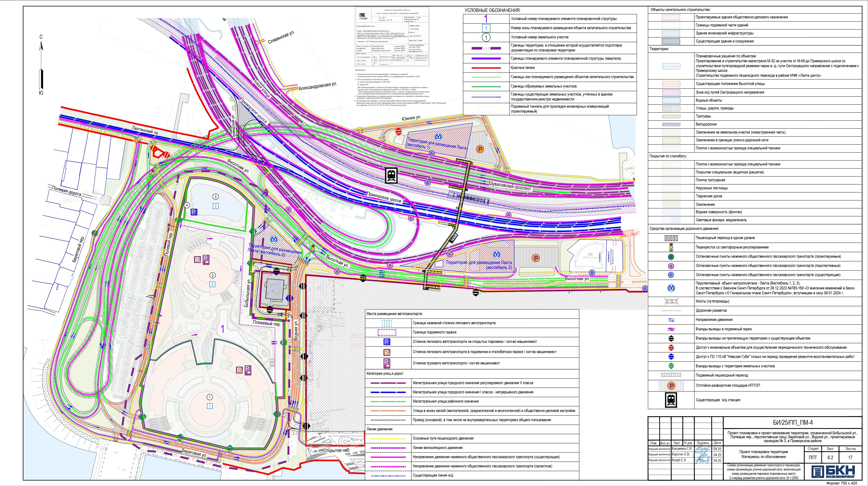Click the traffic light icon near Полевая дорога
The image size is (868, 486).
pyautogui.click(x=153, y=173)
